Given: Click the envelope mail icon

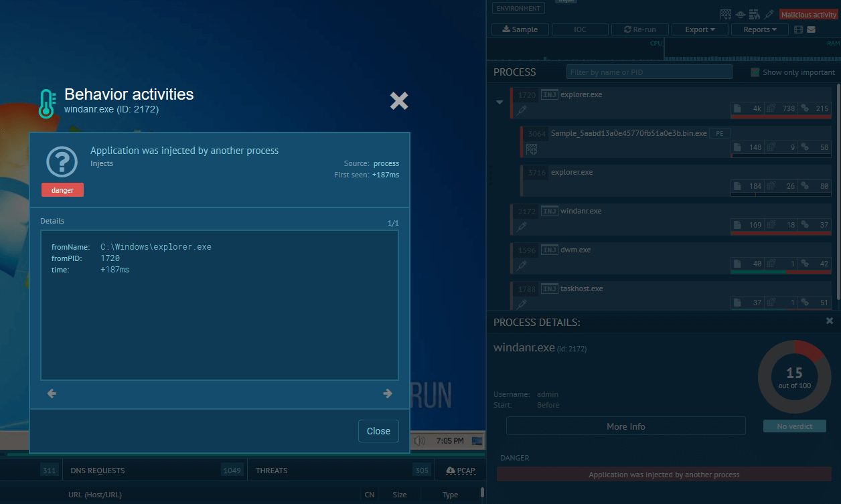Looking at the screenshot, I should (811, 29).
